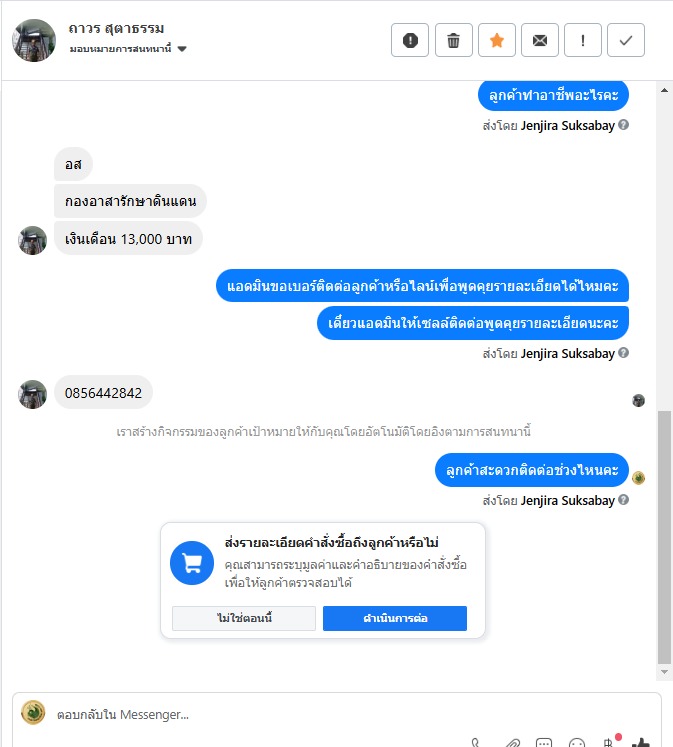
Task: Click the ดำเนินการต่อ button
Action: coord(395,618)
